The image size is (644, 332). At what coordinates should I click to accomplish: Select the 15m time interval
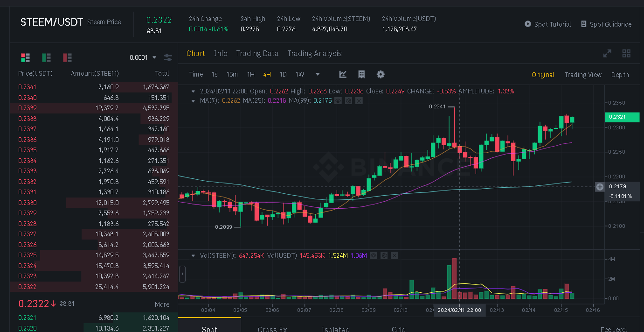pos(232,74)
